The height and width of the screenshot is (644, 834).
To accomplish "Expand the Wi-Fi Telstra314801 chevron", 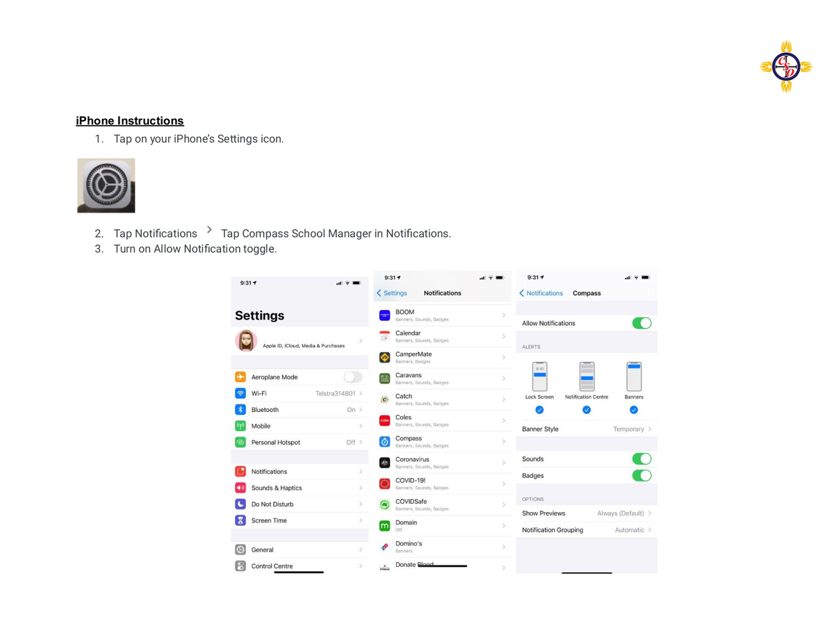I will [x=361, y=393].
